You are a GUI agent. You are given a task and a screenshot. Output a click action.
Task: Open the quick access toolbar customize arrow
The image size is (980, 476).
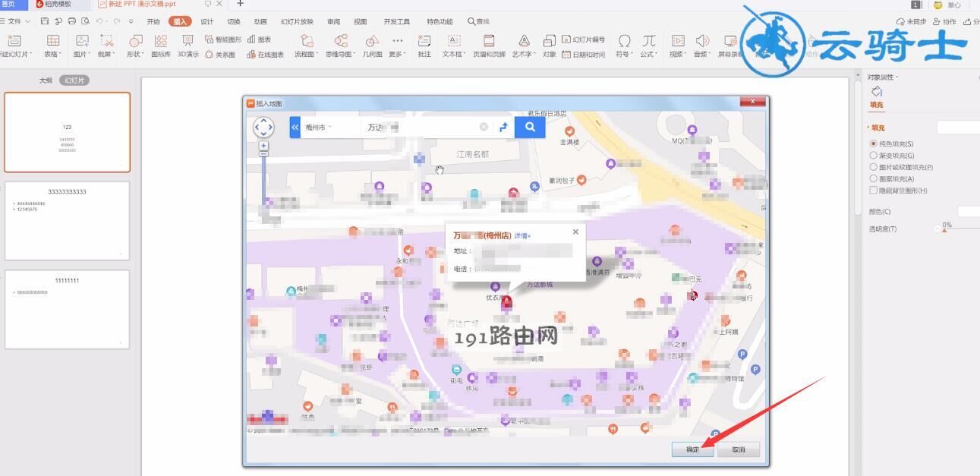(x=131, y=21)
